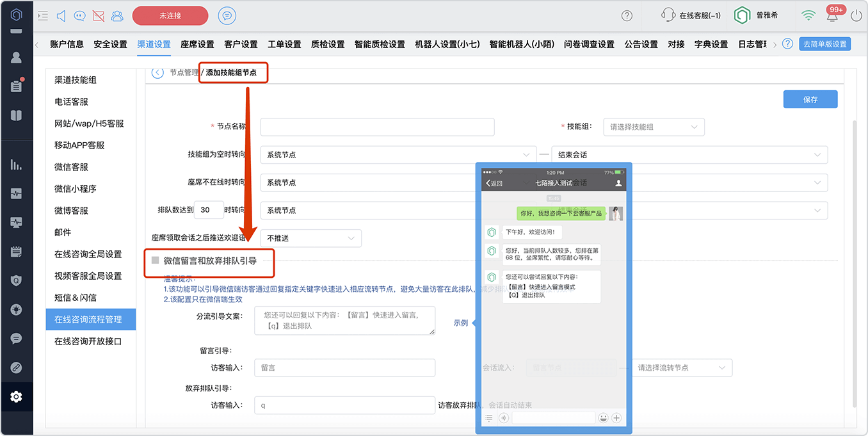Expand the 请选择流转节点 dropdown
868x436 pixels.
click(x=681, y=367)
